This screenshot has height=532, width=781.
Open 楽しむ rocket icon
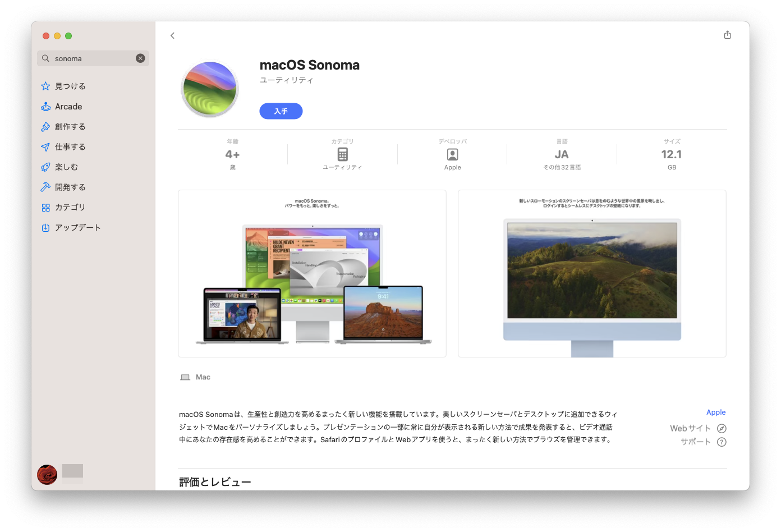(x=45, y=167)
